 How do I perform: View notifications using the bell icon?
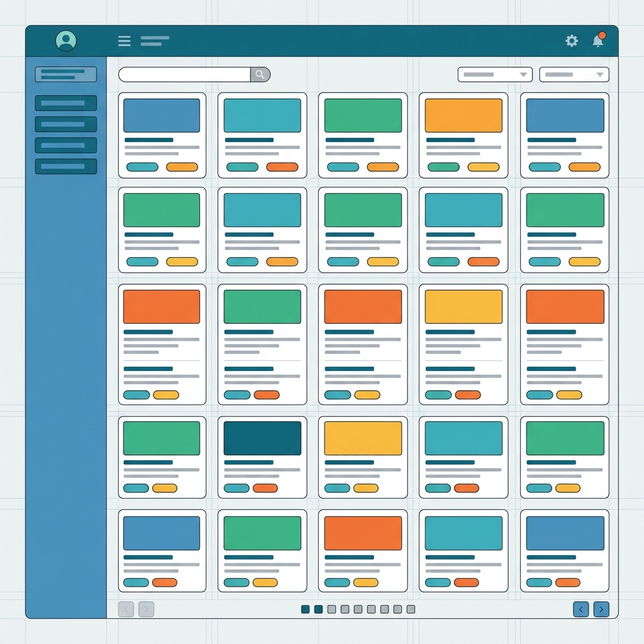[598, 41]
